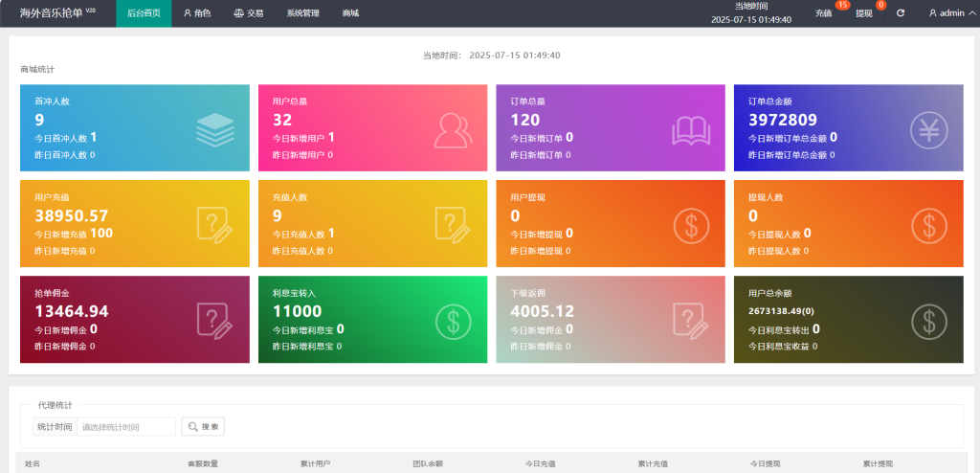The height and width of the screenshot is (473, 980).
Task: Click the yen icon in 订单总金额 card
Action: click(928, 130)
